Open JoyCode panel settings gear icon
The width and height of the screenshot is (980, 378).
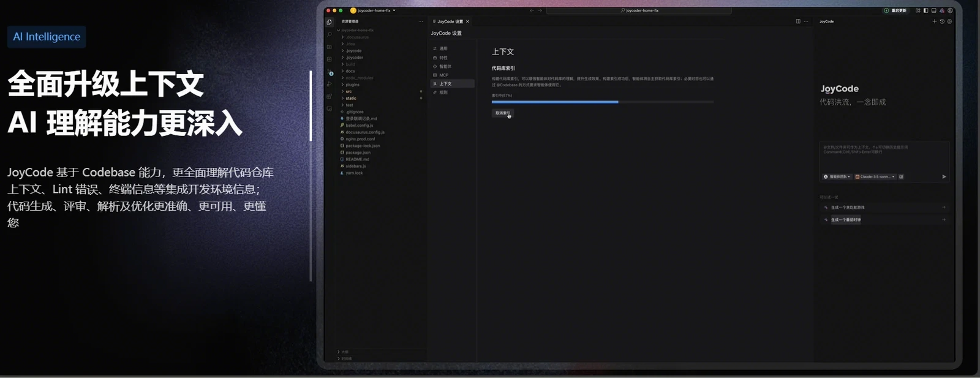pos(949,21)
